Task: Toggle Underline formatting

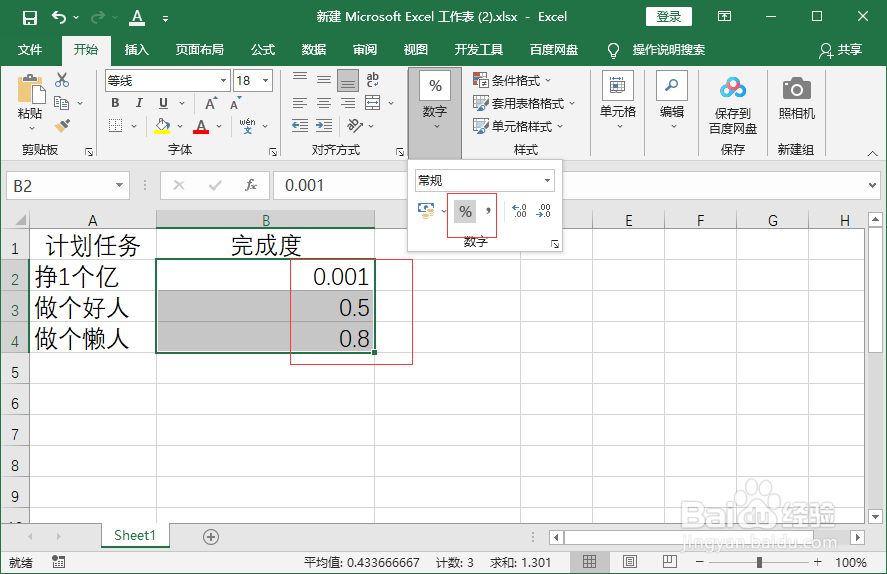Action: [163, 103]
